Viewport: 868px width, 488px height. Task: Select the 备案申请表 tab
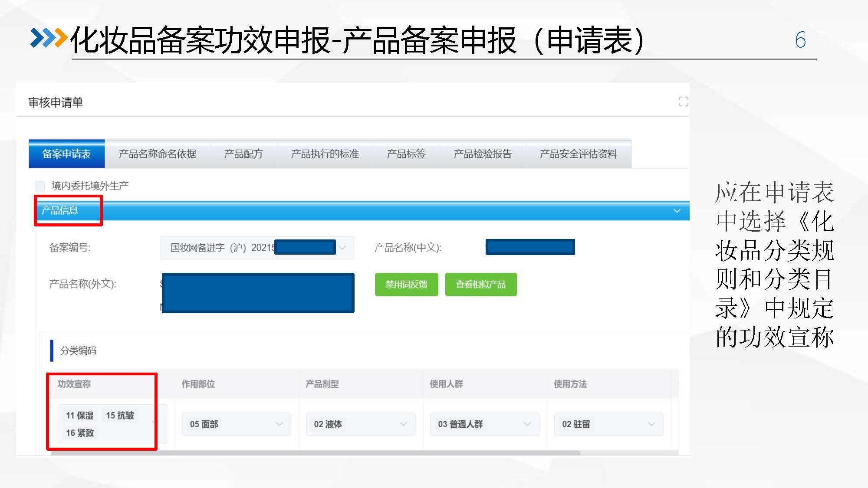point(66,154)
